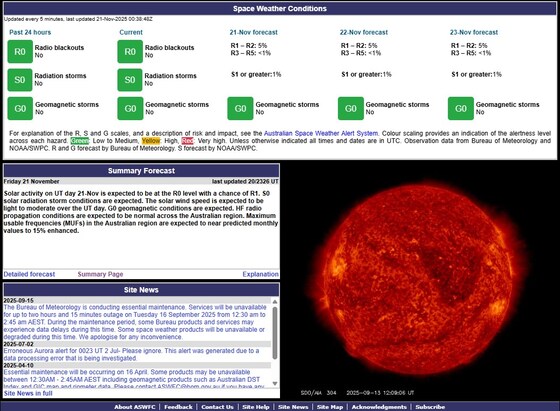Click the G0 badge under Current
This screenshot has width=560, height=411.
click(130, 108)
